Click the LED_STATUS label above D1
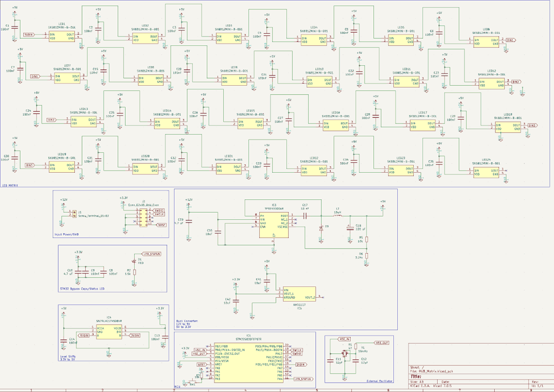The image size is (554, 392). (x=152, y=254)
